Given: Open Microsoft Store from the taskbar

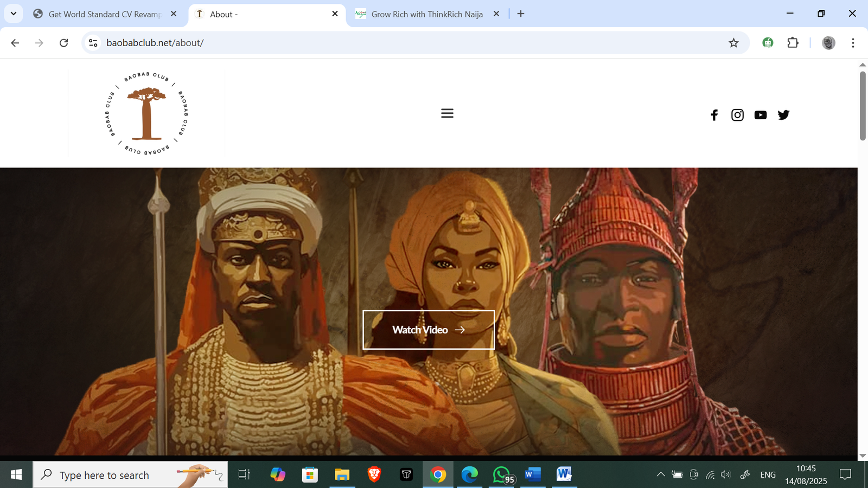Looking at the screenshot, I should tap(310, 475).
